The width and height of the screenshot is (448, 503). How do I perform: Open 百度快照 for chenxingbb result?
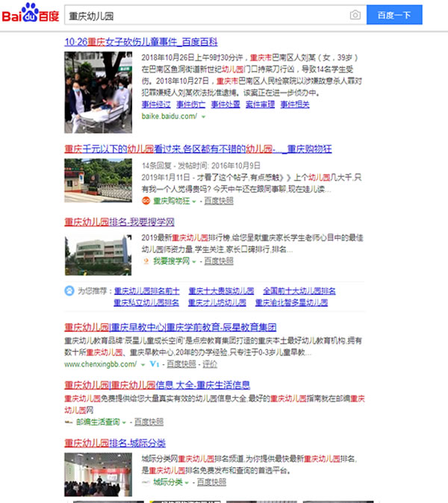[181, 364]
